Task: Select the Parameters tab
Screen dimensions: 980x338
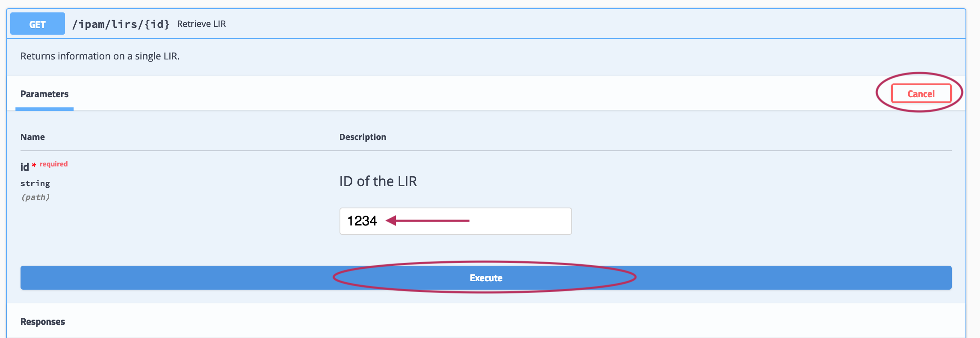Action: (x=44, y=94)
